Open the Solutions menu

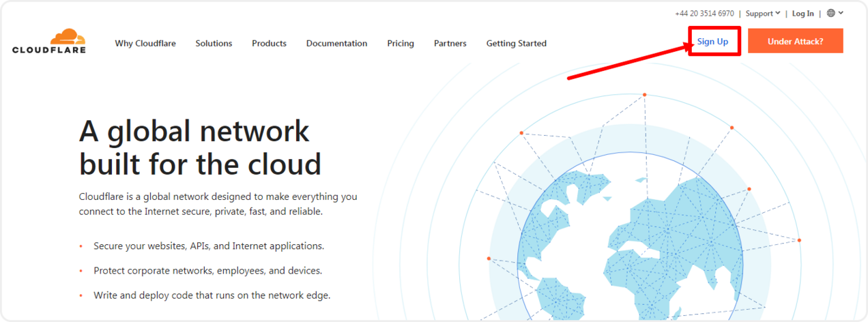(x=214, y=43)
